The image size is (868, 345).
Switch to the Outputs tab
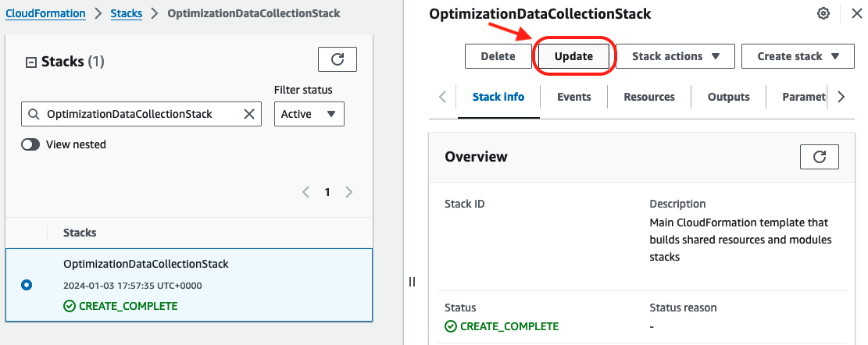[728, 97]
